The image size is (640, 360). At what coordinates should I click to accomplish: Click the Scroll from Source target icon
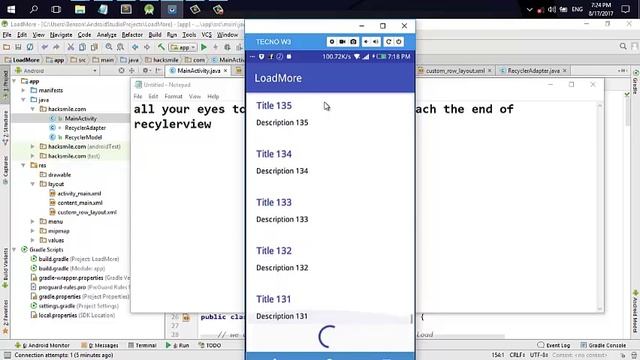[121, 71]
